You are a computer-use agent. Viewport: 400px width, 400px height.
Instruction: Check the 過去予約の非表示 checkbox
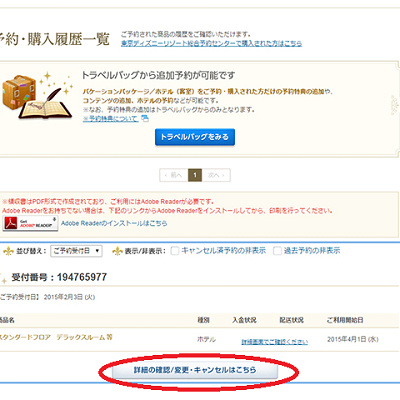coord(277,251)
